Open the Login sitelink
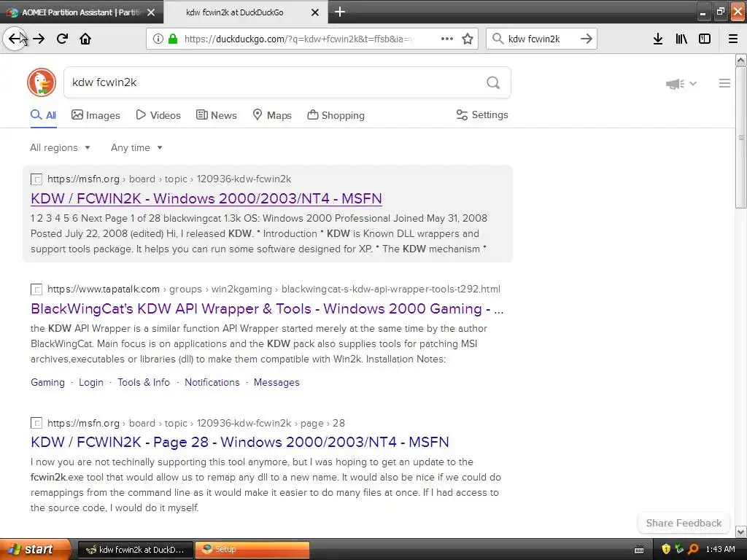 pyautogui.click(x=91, y=382)
